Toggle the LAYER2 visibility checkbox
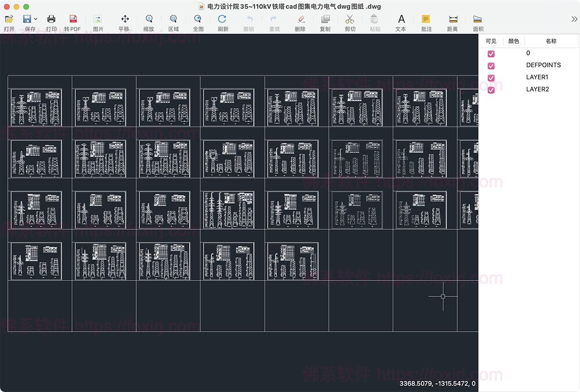Viewport: 580px width, 392px height. (x=491, y=90)
